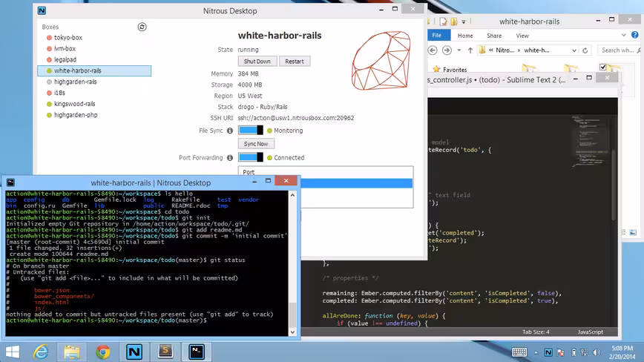Refresh the File Explorer address bar
644x362 pixels.
point(585,50)
